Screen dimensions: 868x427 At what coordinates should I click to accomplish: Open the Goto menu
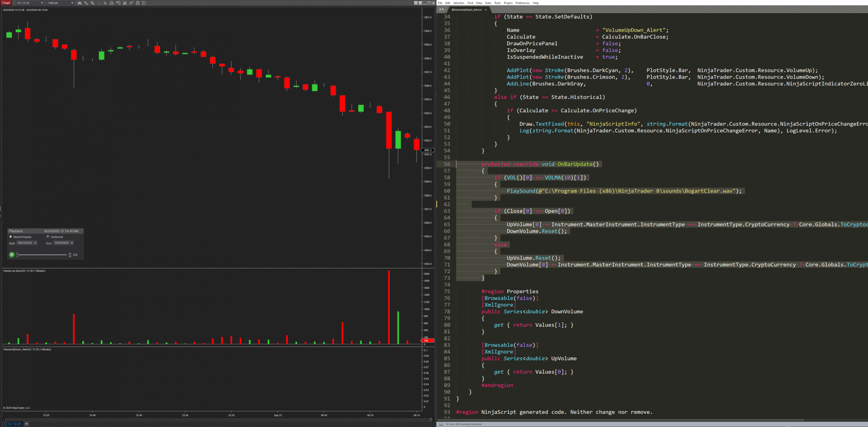488,3
